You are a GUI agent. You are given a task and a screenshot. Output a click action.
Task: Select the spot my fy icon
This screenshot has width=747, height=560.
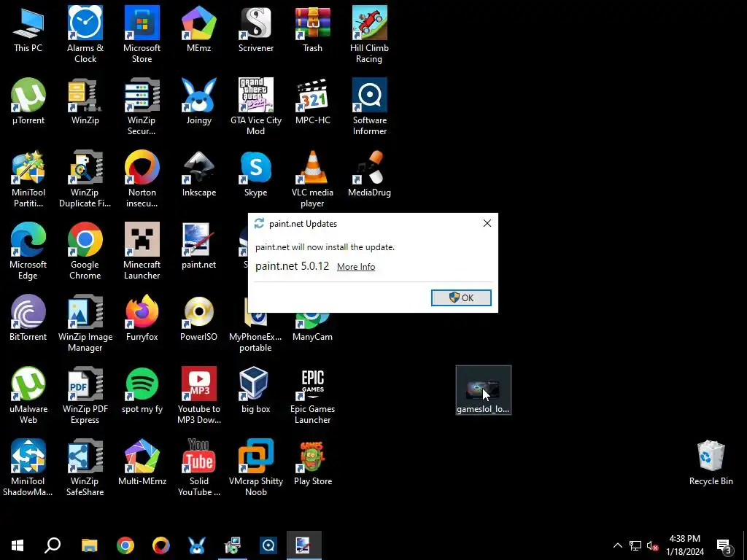(142, 391)
